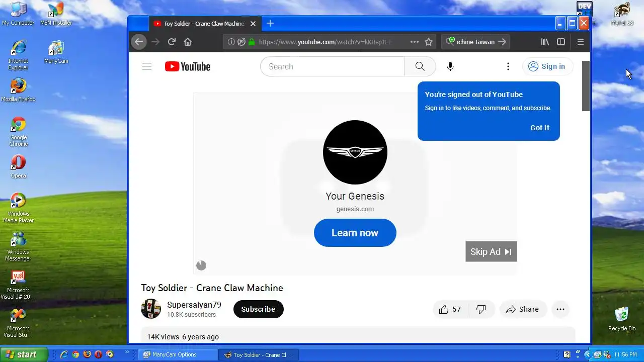The image size is (644, 362).
Task: Open YouTube settings three-dot menu
Action: 508,66
